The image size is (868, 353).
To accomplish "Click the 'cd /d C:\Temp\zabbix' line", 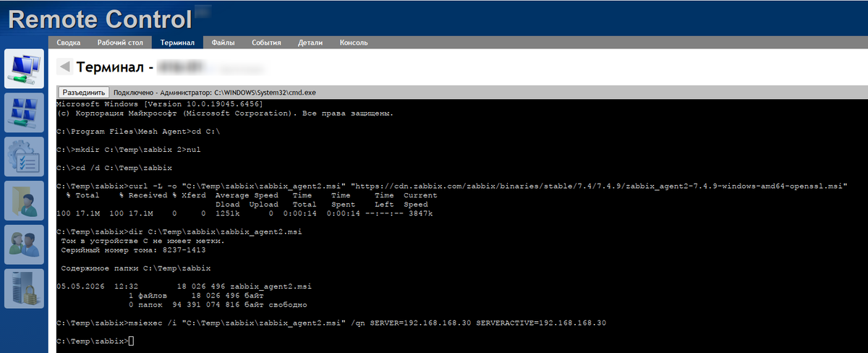I will click(114, 168).
